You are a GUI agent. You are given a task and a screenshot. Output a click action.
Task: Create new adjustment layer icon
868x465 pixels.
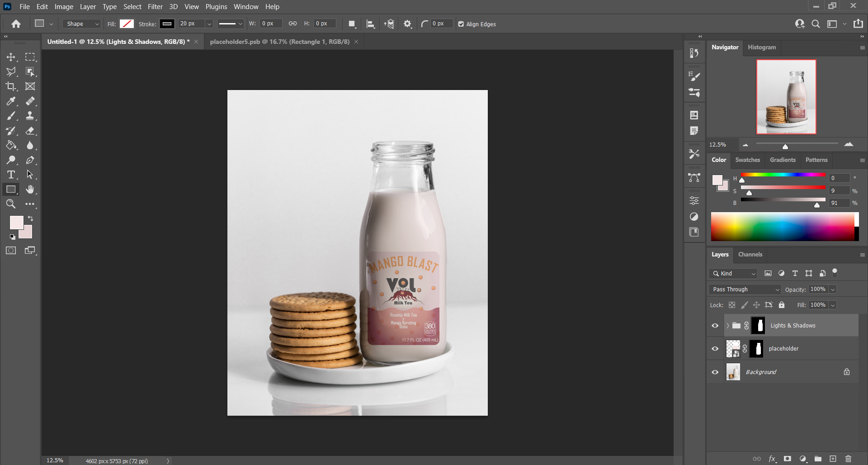click(803, 459)
